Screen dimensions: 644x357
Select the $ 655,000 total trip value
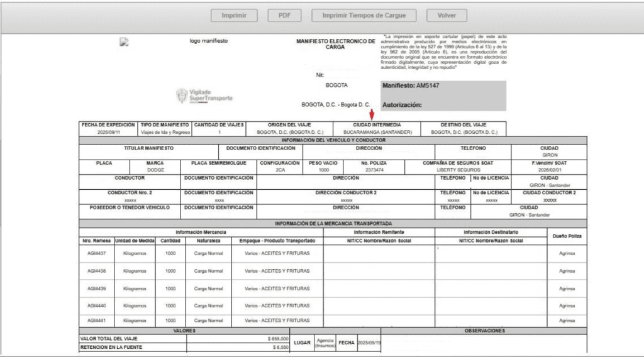coord(277,338)
